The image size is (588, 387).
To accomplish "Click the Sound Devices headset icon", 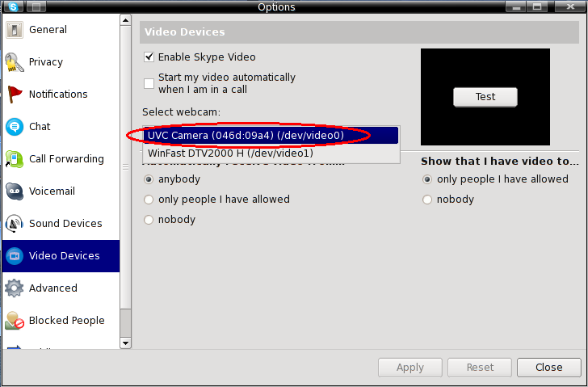I will click(x=15, y=224).
